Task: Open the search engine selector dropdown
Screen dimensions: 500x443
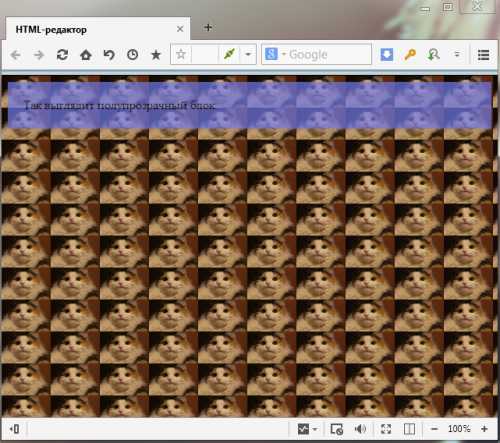Action: [x=275, y=54]
